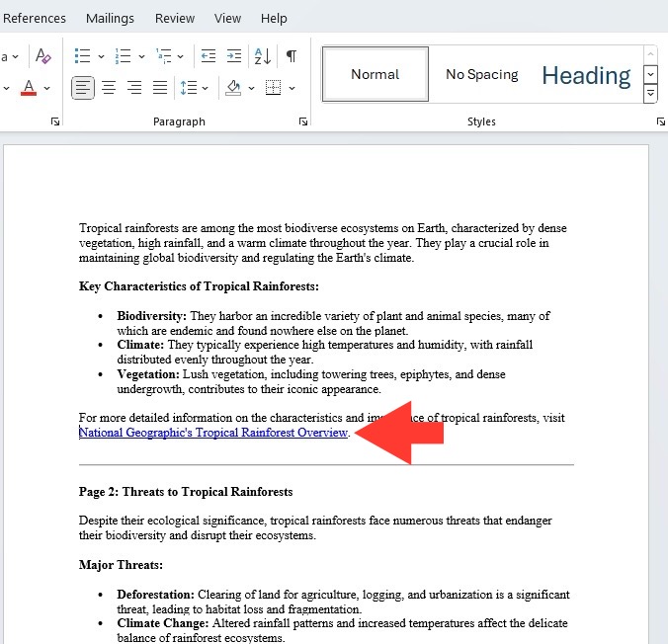Expand the Numbering library dropdown
Image resolution: width=668 pixels, height=644 pixels.
(x=141, y=56)
